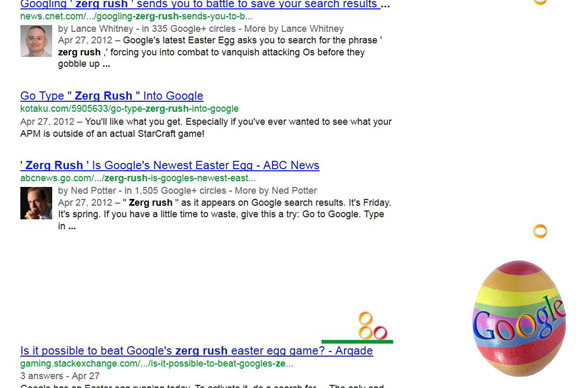This screenshot has height=388, width=580.
Task: Click the abcnews.go.com green URL text
Action: (138, 178)
